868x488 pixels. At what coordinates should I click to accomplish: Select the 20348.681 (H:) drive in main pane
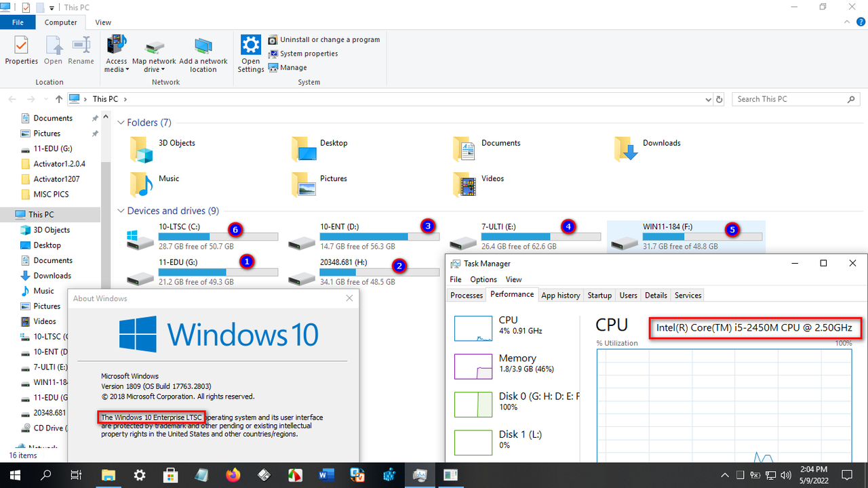[363, 272]
